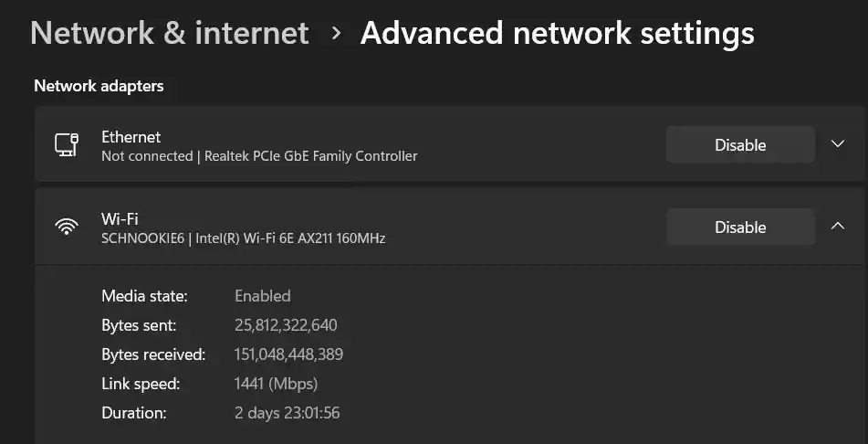Collapse the Wi-Fi adapter details
868x444 pixels.
click(x=838, y=227)
